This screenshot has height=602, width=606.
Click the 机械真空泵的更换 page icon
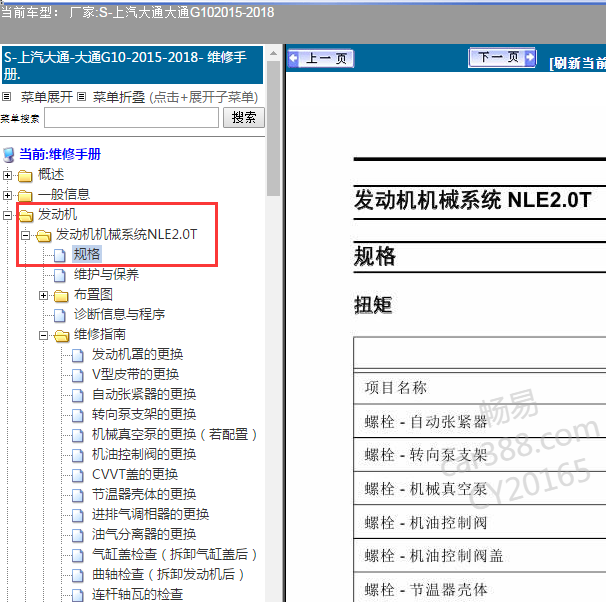point(78,435)
